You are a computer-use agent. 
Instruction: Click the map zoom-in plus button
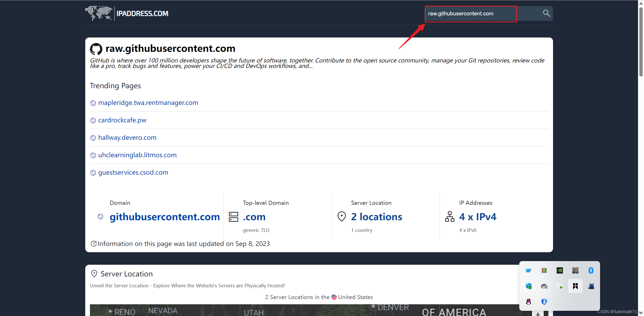[x=538, y=314]
